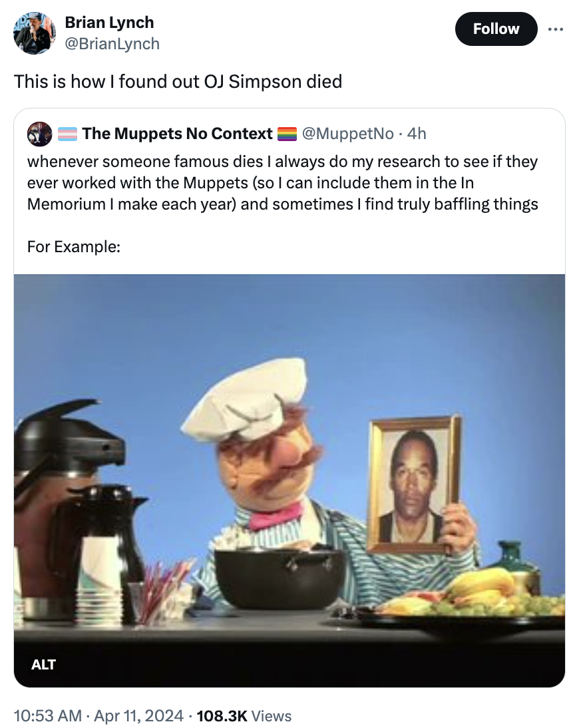The width and height of the screenshot is (575, 728).
Task: Open the three-dot more options menu
Action: [554, 29]
